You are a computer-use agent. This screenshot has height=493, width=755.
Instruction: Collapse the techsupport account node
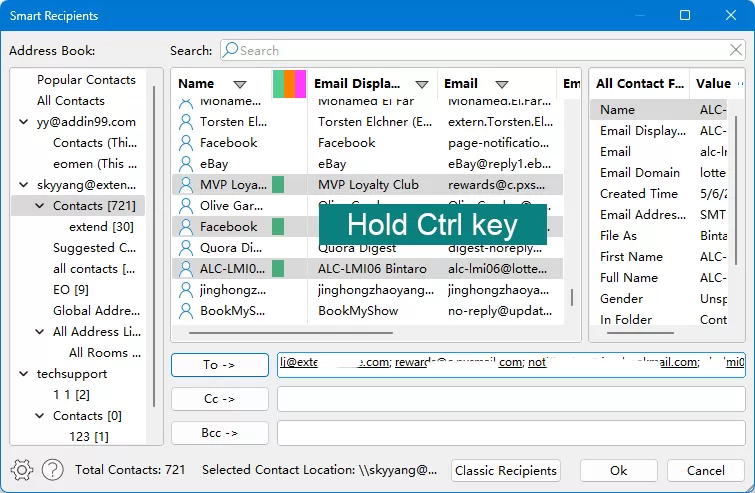23,374
